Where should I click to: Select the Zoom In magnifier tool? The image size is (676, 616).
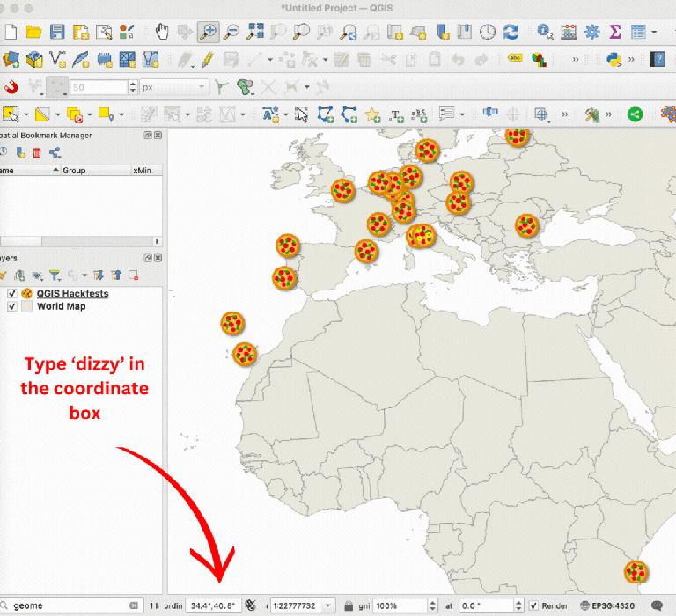point(209,32)
